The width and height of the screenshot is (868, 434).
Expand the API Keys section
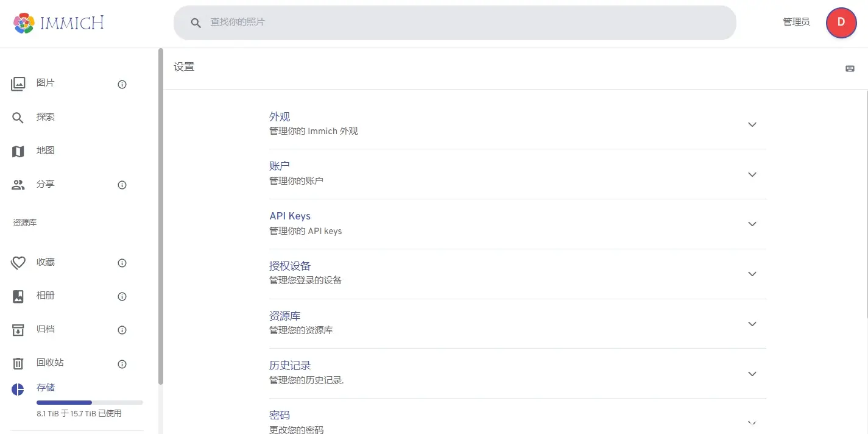pos(752,224)
